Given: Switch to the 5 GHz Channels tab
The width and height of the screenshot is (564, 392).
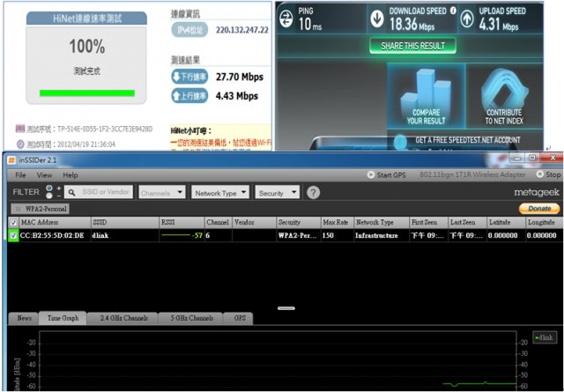Looking at the screenshot, I should tap(191, 318).
